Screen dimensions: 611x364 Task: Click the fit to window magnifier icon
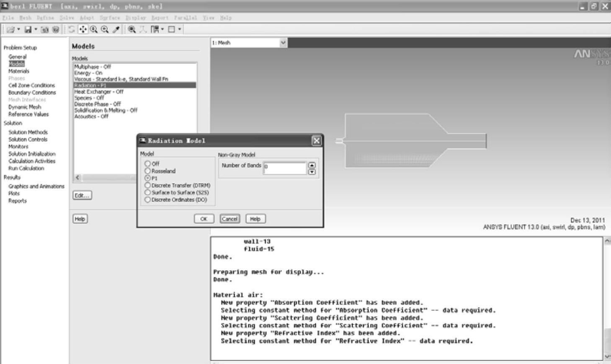[132, 29]
